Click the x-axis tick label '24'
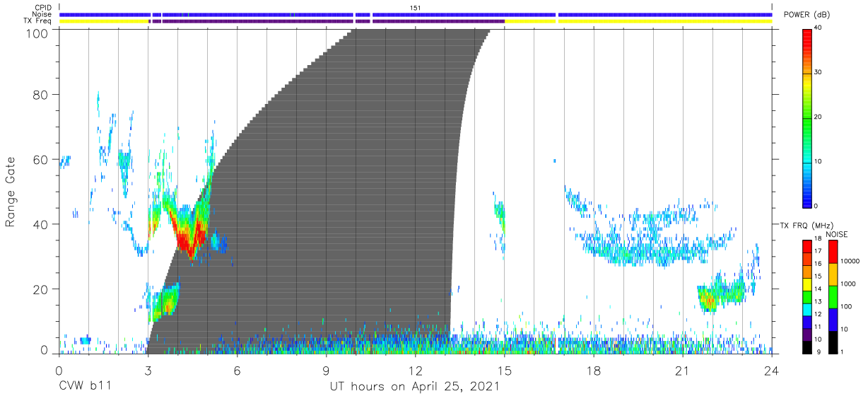This screenshot has width=868, height=401. click(772, 371)
